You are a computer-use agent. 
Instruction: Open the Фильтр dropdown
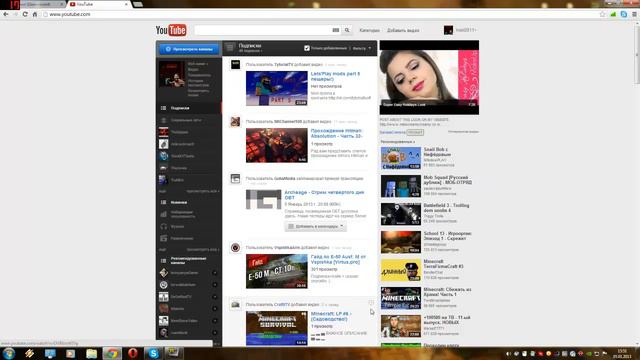pyautogui.click(x=362, y=48)
